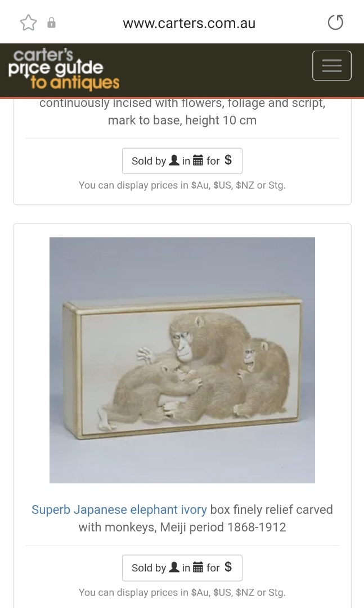This screenshot has height=608, width=364.
Task: Click the upper 'You can display prices' note
Action: pos(182,185)
